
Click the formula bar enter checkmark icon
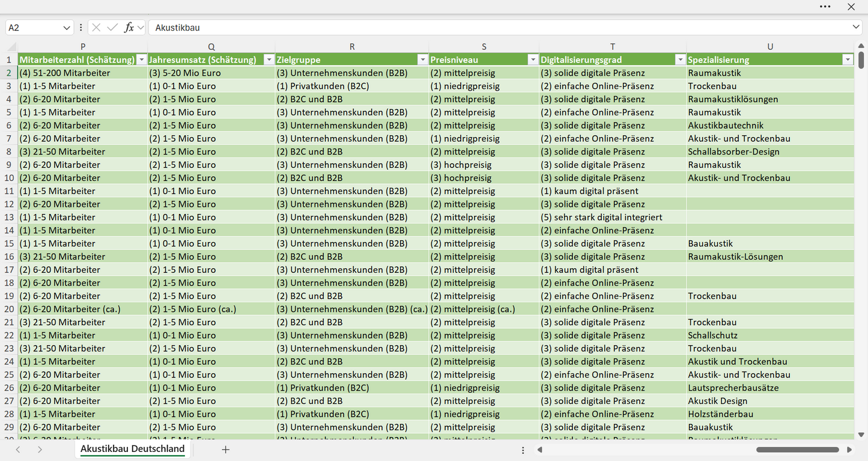112,28
